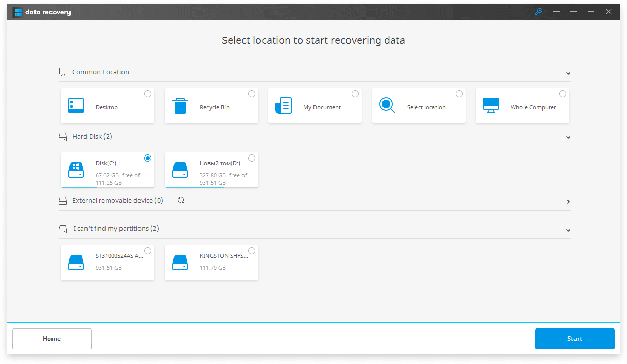Image resolution: width=627 pixels, height=364 pixels.
Task: Collapse the I can't find my partitions section
Action: [568, 230]
